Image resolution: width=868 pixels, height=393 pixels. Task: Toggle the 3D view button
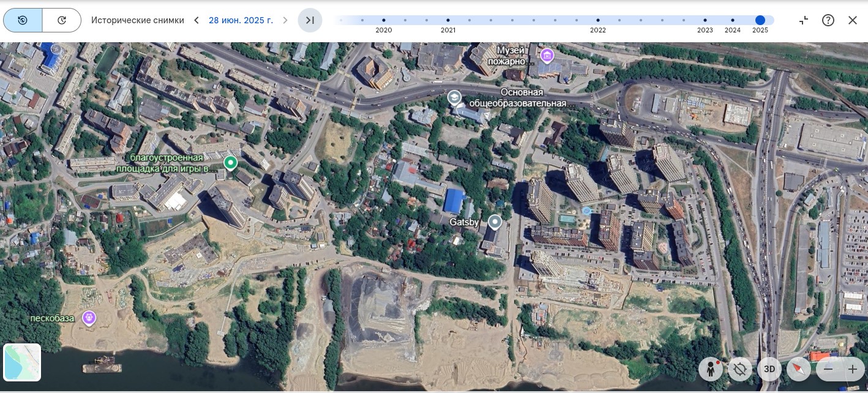pyautogui.click(x=769, y=369)
